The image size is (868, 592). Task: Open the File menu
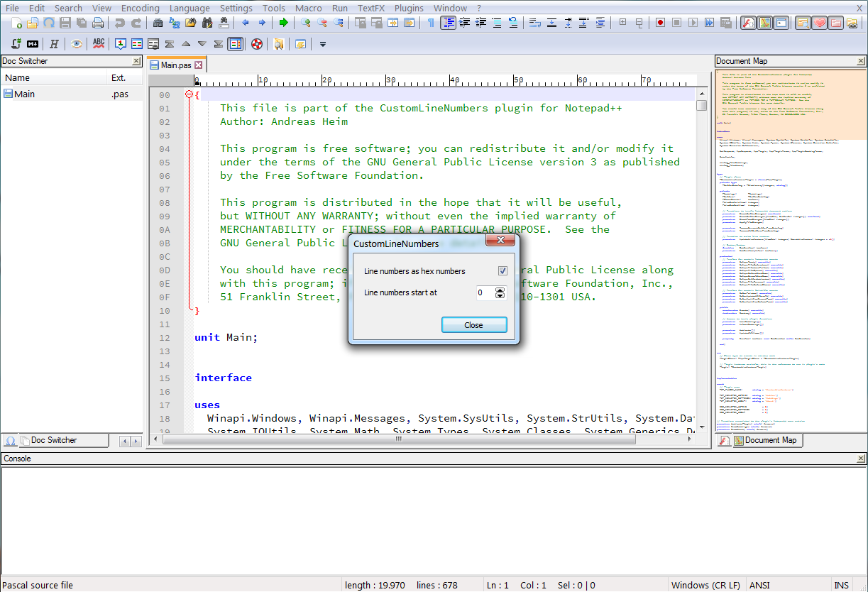pyautogui.click(x=12, y=8)
